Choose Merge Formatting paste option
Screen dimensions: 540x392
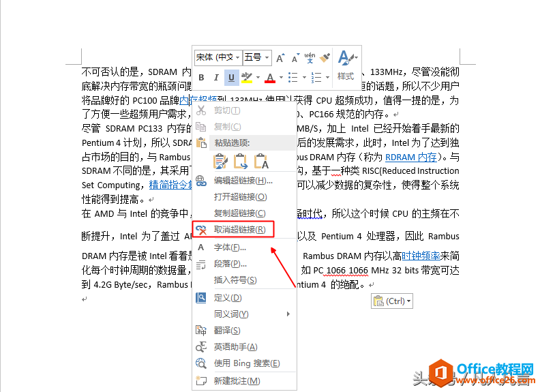tap(241, 161)
